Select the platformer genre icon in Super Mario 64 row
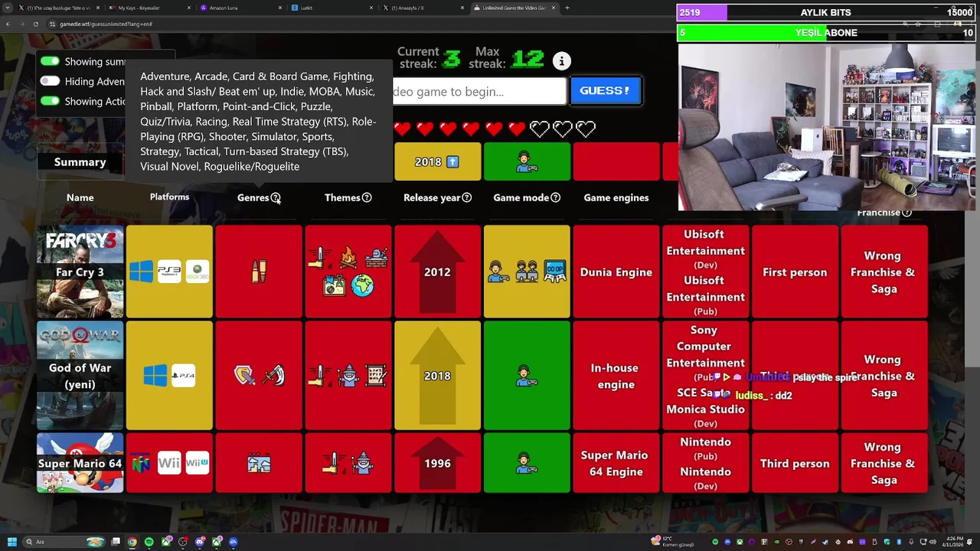 259,463
